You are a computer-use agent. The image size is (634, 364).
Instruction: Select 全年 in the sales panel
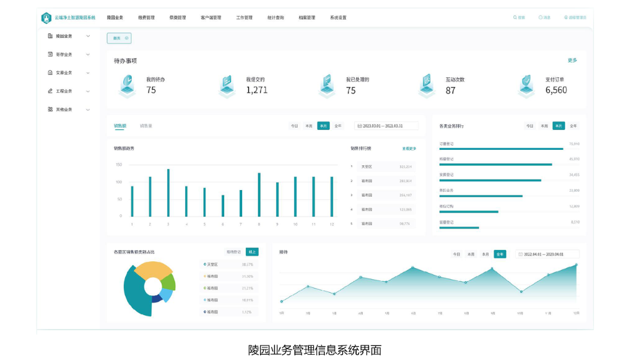click(338, 126)
